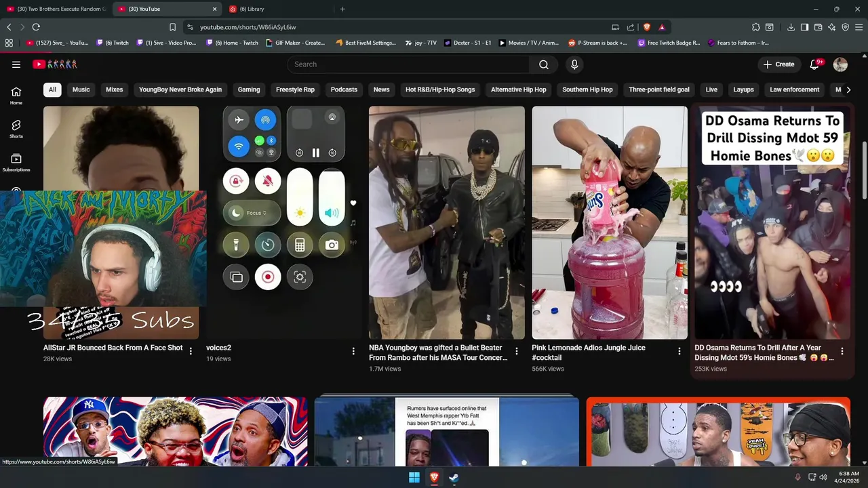This screenshot has height=488, width=868.
Task: Bookmark this page icon
Action: [172, 27]
